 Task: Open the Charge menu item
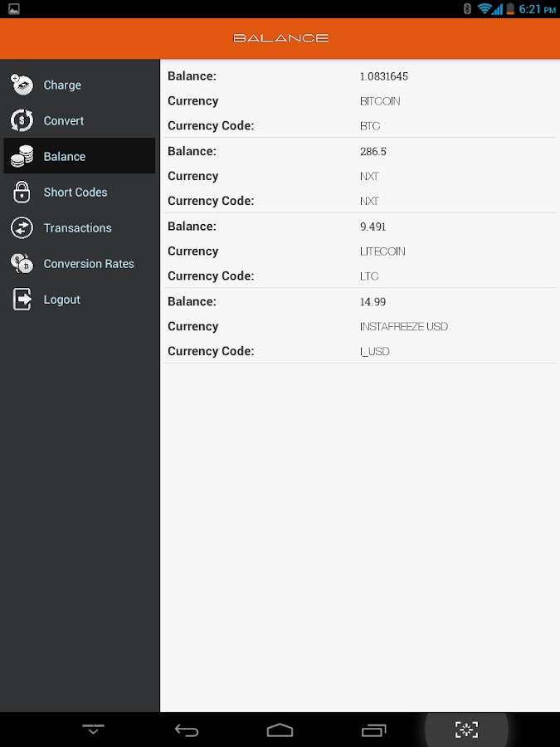pos(62,85)
